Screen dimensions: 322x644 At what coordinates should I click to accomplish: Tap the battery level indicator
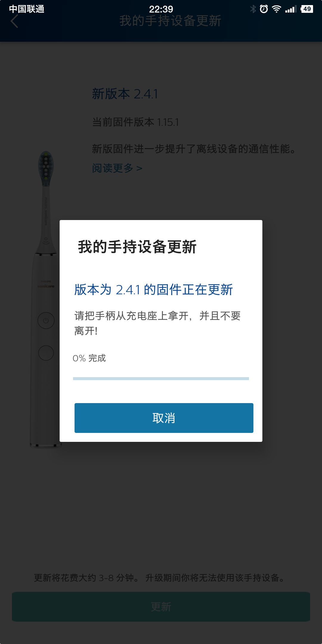click(307, 9)
